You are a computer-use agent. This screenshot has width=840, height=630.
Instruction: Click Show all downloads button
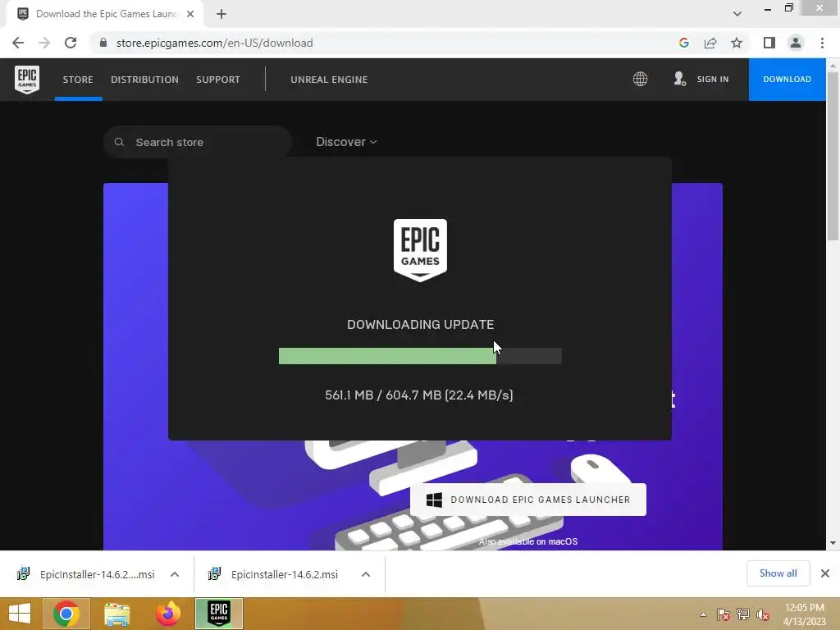coord(778,573)
